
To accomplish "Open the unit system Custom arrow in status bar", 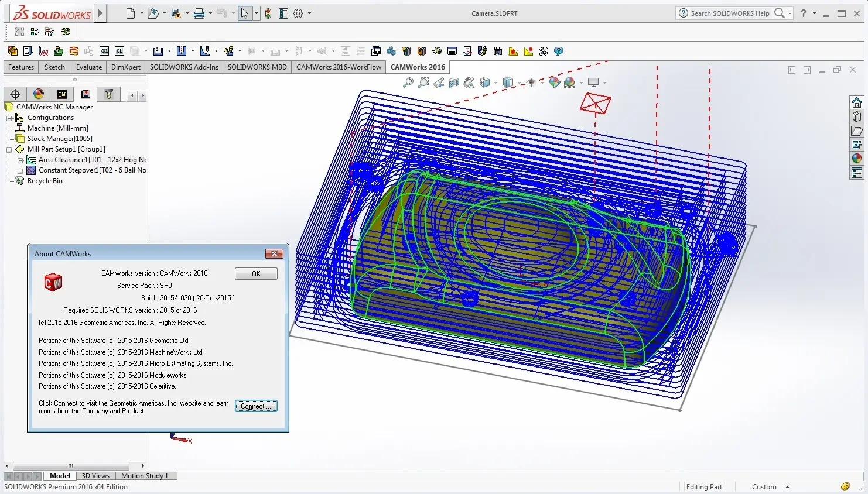I will (787, 487).
